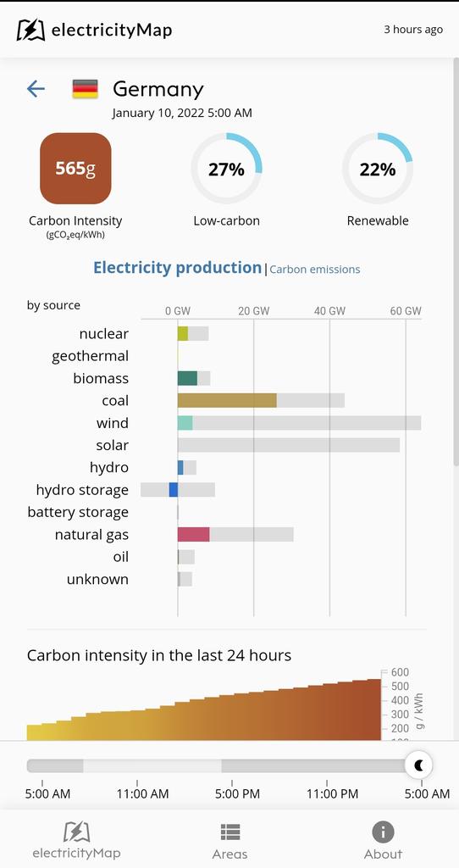The width and height of the screenshot is (459, 868).
Task: Click the coal production bar
Action: (227, 401)
